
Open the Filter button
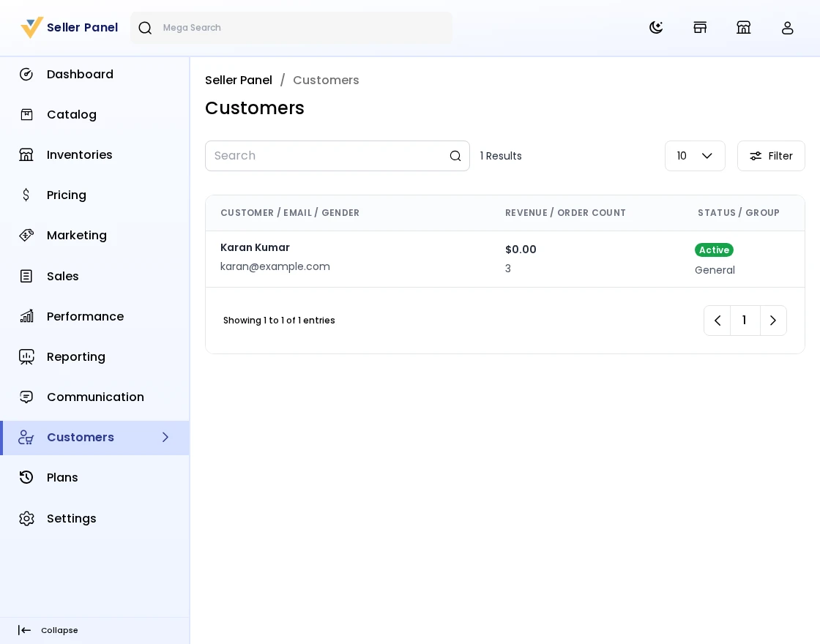coord(771,156)
